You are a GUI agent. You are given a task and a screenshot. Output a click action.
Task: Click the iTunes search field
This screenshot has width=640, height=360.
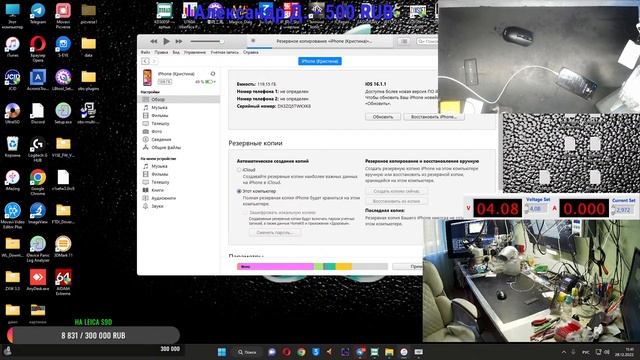(x=427, y=41)
